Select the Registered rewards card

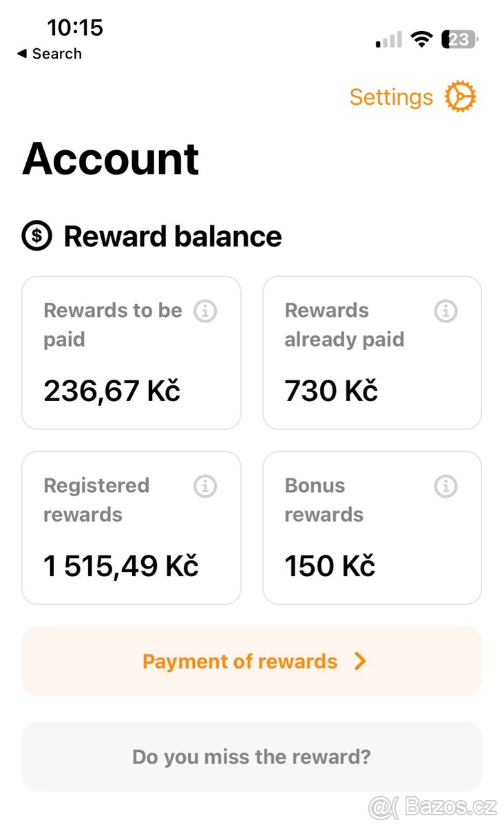[x=132, y=528]
